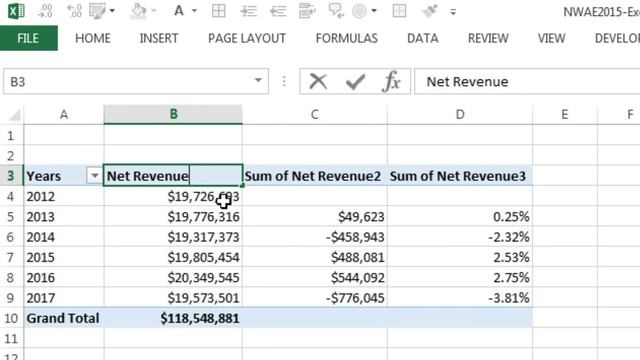Click the comment bubble icon in quick access toolbar
640x360 pixels.
[336, 11]
